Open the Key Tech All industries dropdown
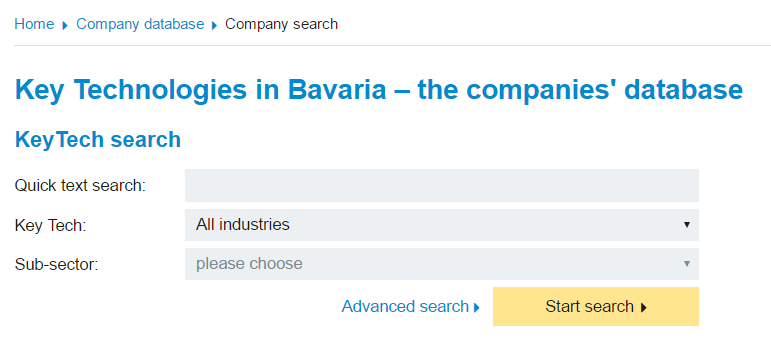Screen dimensions: 771x363 tap(442, 225)
